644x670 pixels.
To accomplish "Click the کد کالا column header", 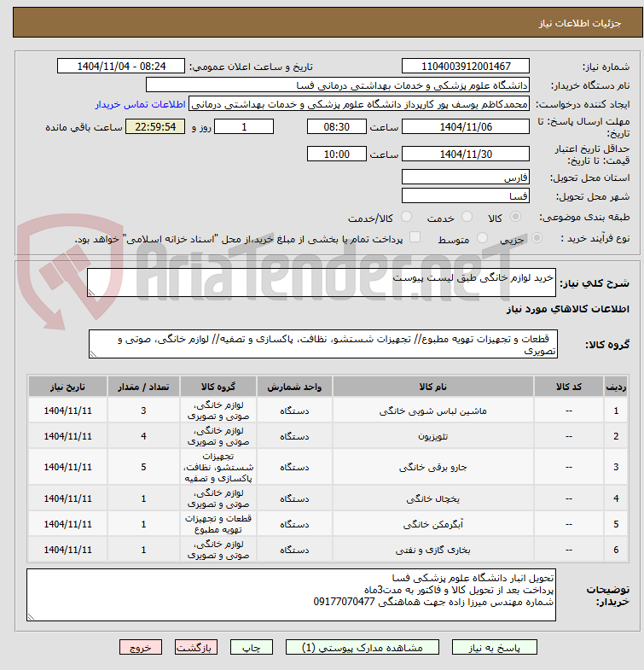I will tap(569, 387).
